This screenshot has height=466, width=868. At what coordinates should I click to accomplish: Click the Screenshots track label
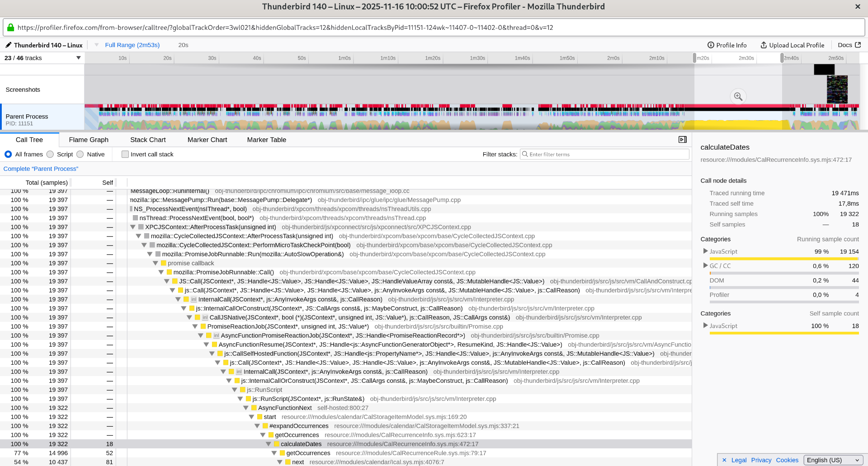23,89
